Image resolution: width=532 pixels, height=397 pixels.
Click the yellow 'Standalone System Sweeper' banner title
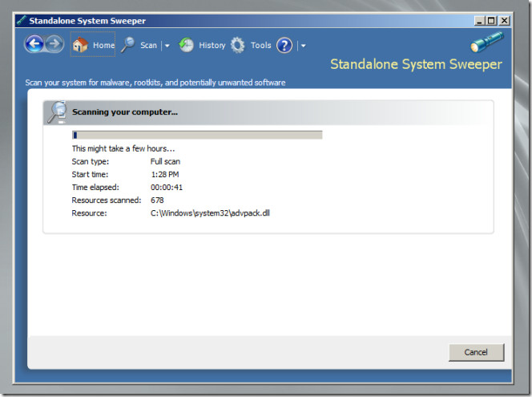coord(416,64)
